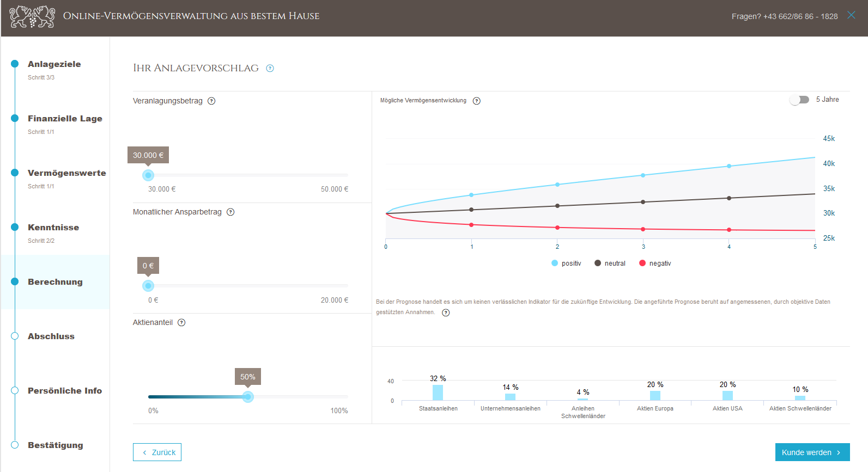The width and height of the screenshot is (868, 472).
Task: Toggle the 5 Jahre time switch
Action: click(799, 100)
